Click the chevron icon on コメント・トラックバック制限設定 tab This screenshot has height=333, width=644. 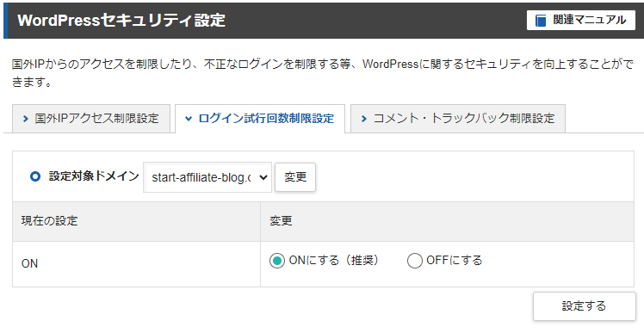pos(363,119)
